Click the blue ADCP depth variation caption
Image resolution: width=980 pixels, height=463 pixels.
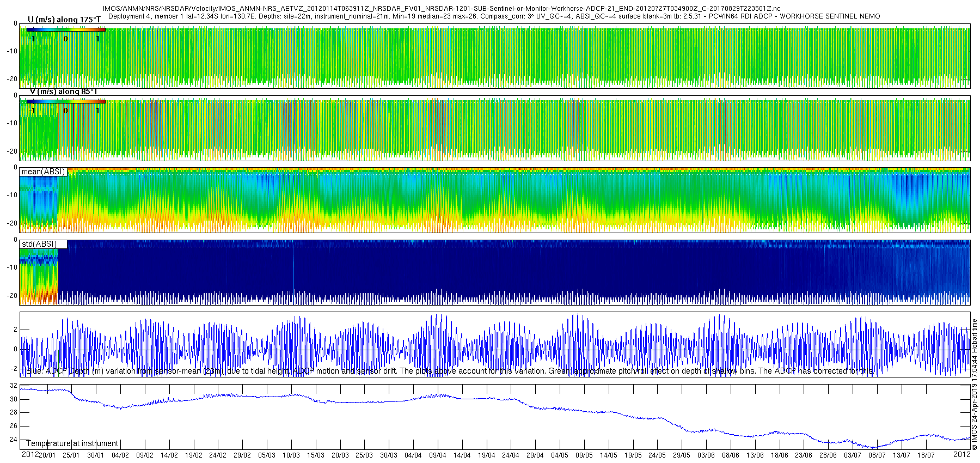pos(449,371)
